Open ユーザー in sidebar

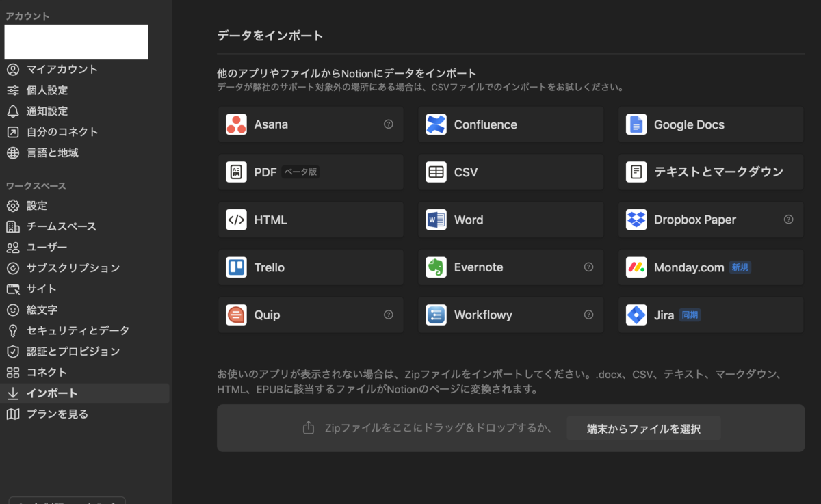[x=85, y=247]
